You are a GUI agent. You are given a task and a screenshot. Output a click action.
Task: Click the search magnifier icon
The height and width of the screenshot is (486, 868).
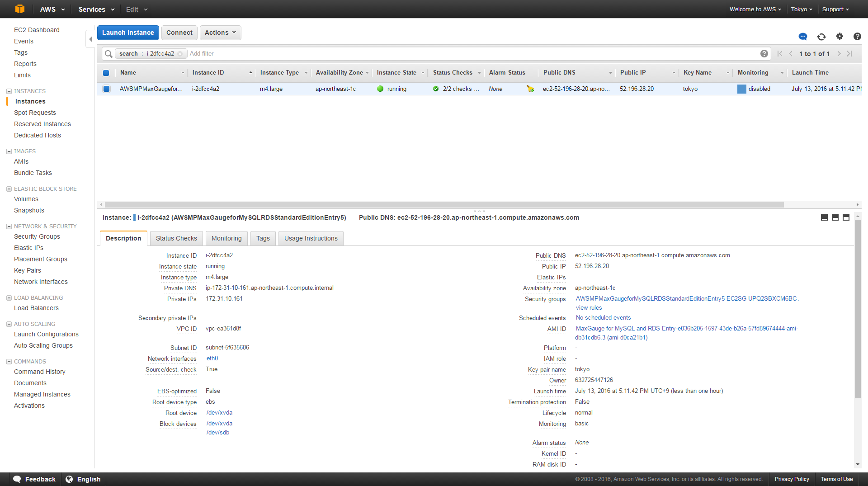click(x=108, y=54)
